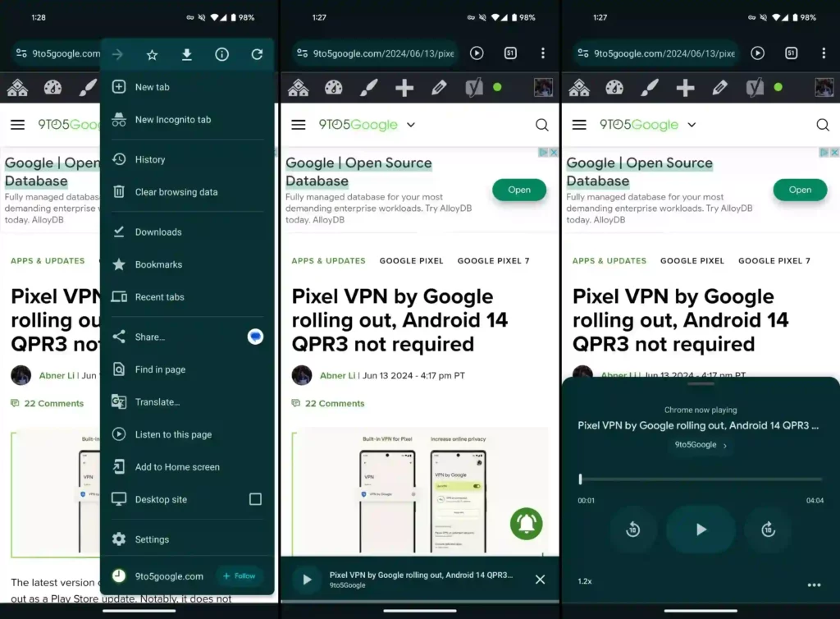Close the ad in middle phone
The image size is (840, 619).
554,153
